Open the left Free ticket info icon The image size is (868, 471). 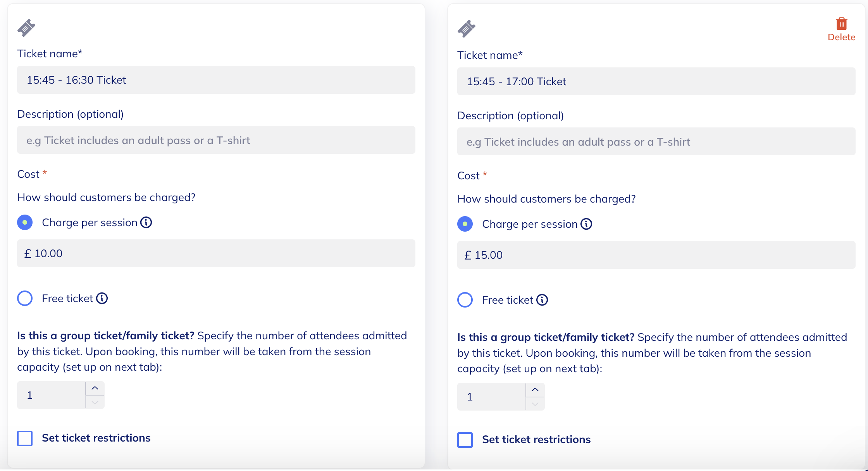(102, 299)
